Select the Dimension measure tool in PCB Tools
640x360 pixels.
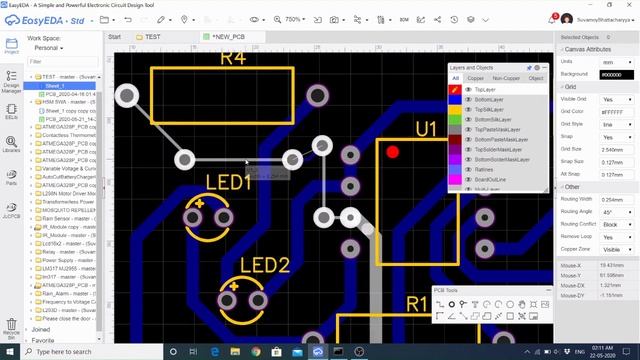pyautogui.click(x=498, y=316)
